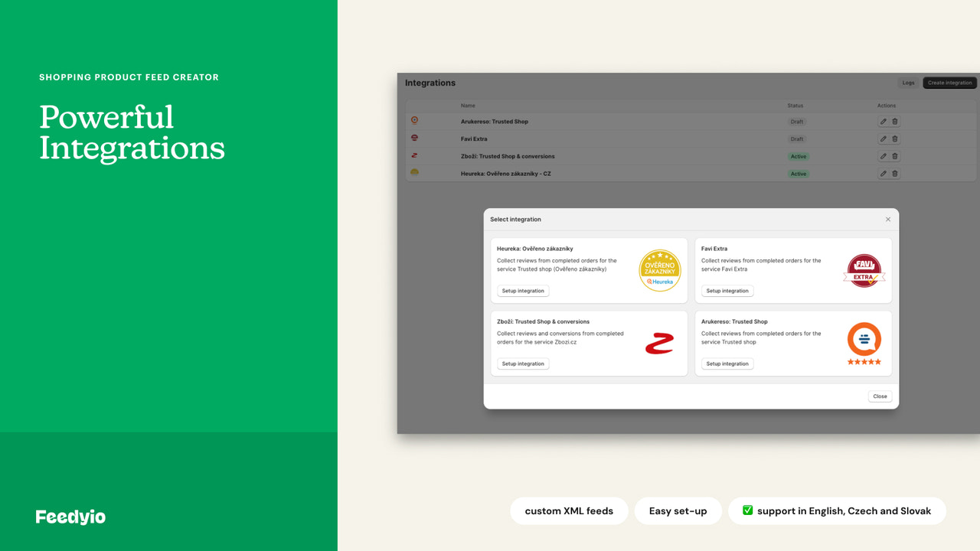
Task: Toggle the Draft status badge for Arukereso
Action: coord(797,121)
